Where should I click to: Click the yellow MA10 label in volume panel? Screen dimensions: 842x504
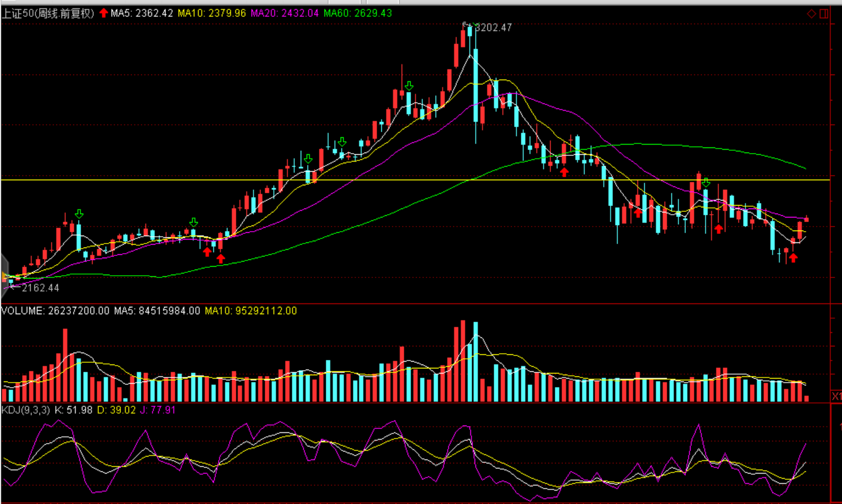click(x=251, y=311)
